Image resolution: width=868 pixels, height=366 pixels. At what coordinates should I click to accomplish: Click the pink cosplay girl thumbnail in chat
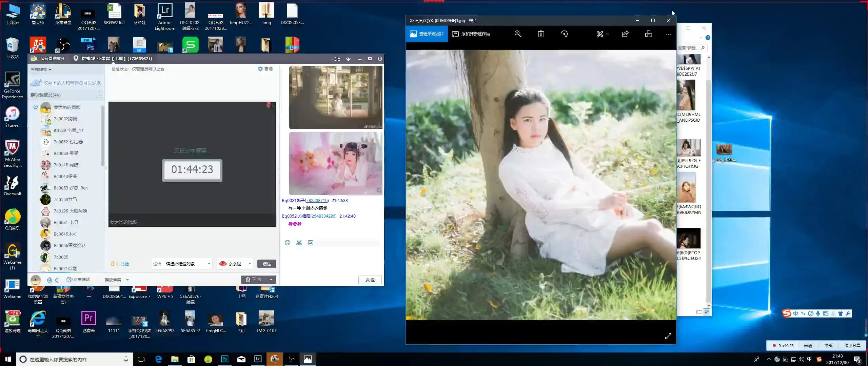pyautogui.click(x=336, y=163)
